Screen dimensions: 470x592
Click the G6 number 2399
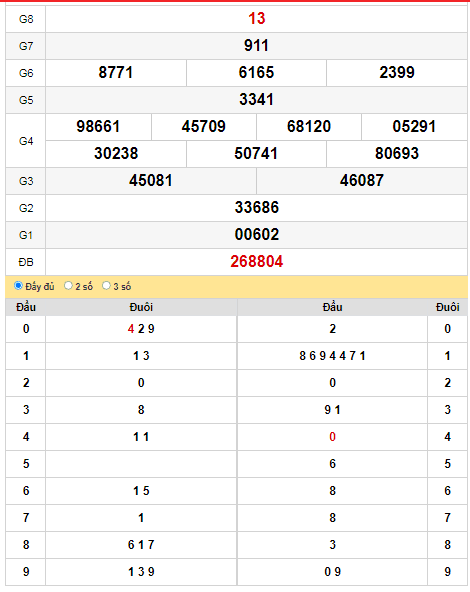click(397, 72)
